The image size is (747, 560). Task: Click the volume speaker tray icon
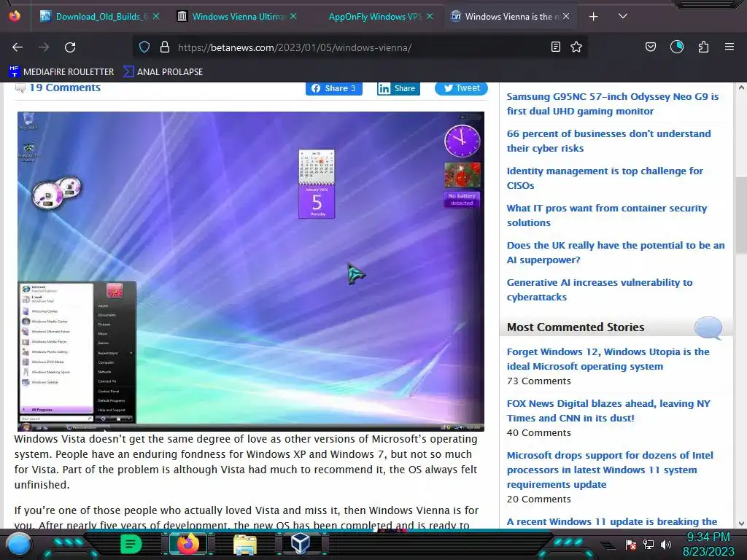(665, 544)
